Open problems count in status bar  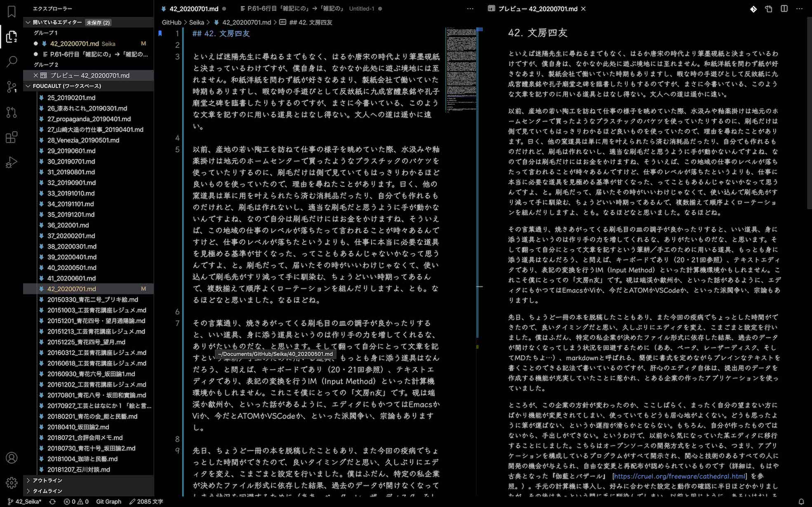point(76,502)
